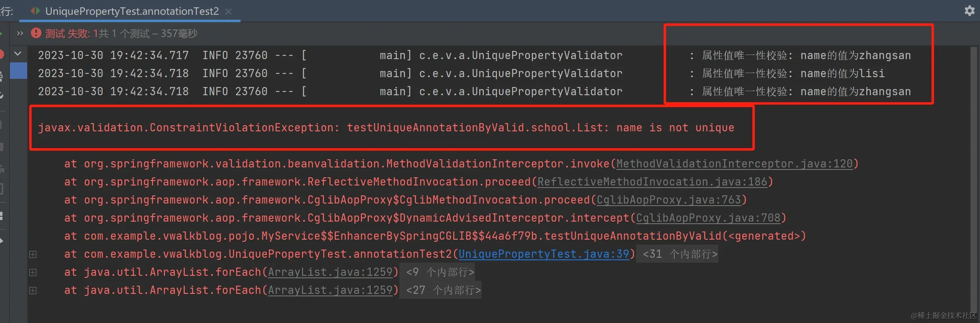The image size is (980, 323).
Task: Click the 19:42:34.717 log line
Action: [474, 55]
